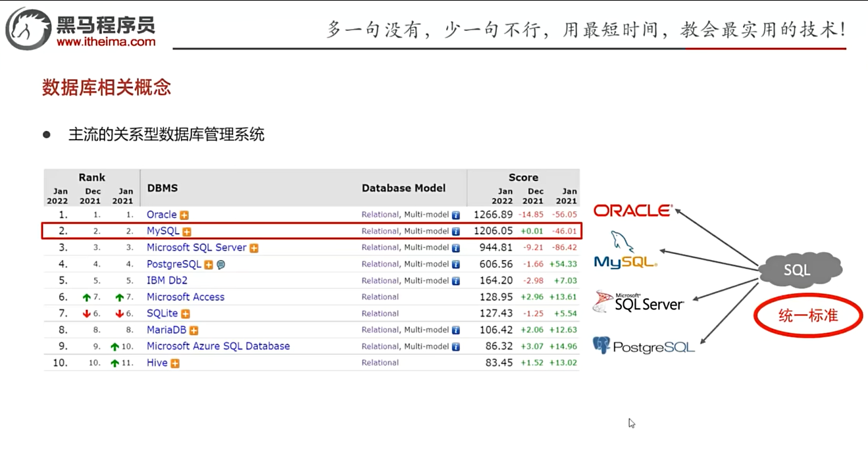Viewport: 868px width, 468px height.
Task: Click the blue info icon in IBM Db2 row
Action: coord(455,281)
